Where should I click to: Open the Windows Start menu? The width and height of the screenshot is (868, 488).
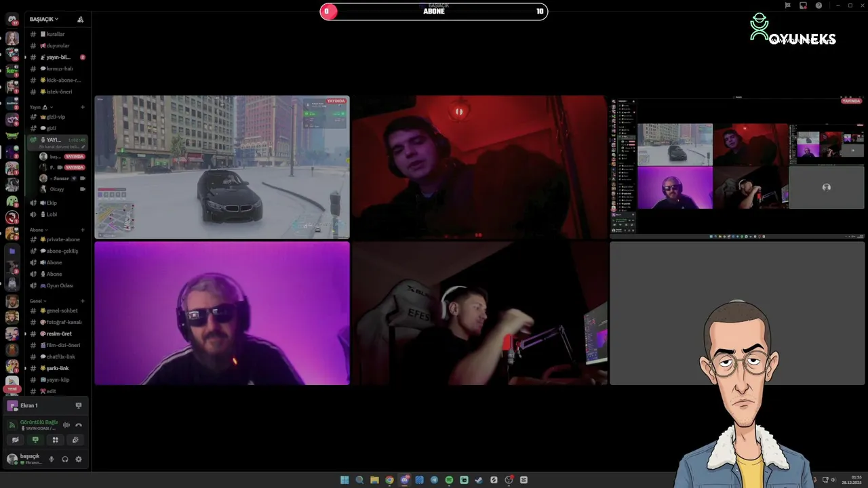click(344, 480)
